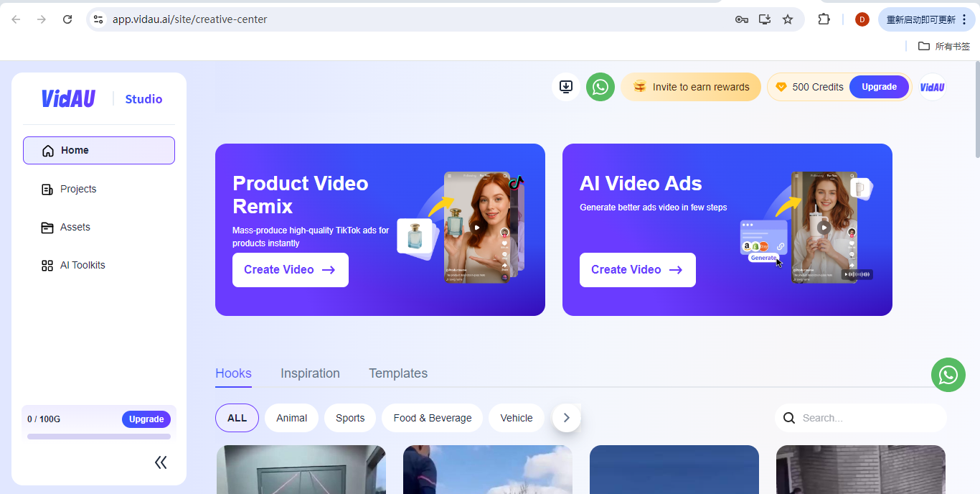Click the floating WhatsApp chat bubble

coord(948,375)
